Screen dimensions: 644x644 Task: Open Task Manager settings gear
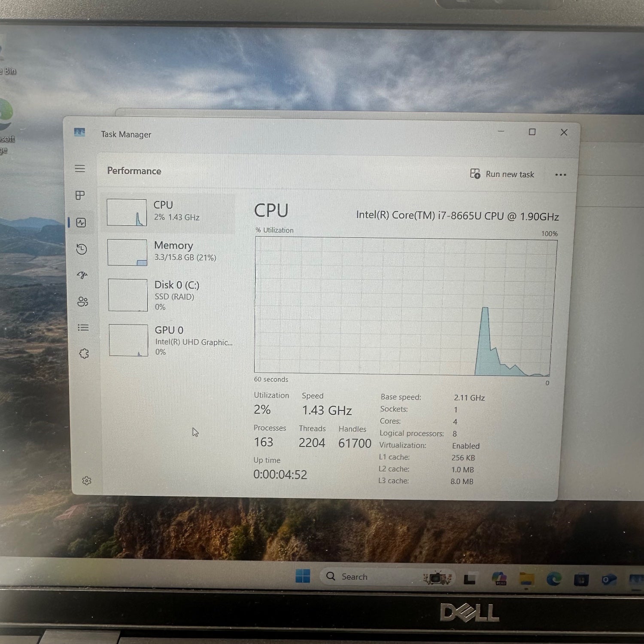(87, 480)
